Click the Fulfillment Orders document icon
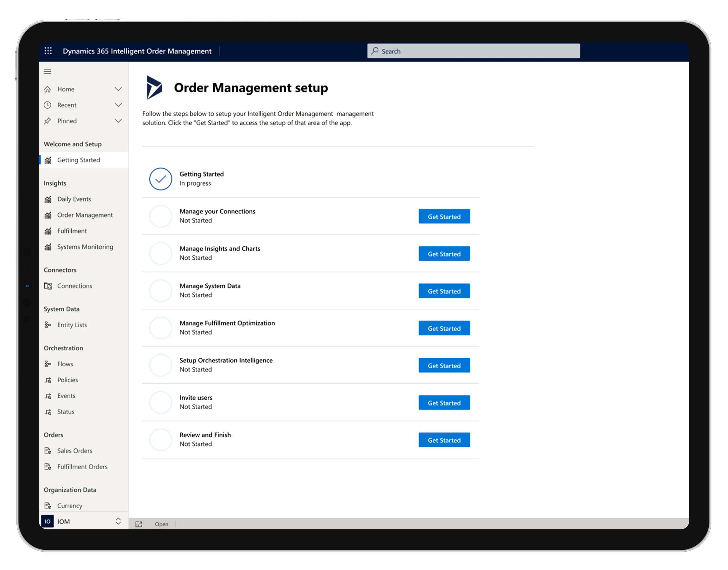The image size is (728, 570). pyautogui.click(x=48, y=467)
